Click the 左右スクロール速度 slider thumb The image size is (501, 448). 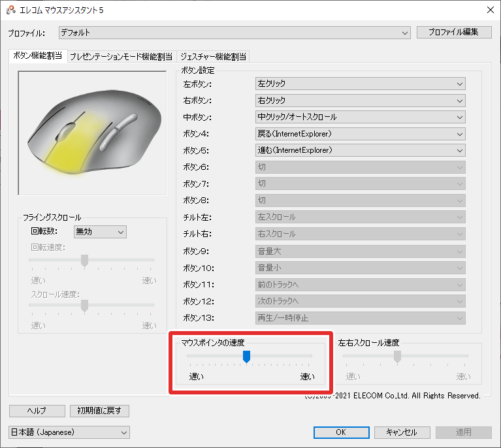(397, 357)
